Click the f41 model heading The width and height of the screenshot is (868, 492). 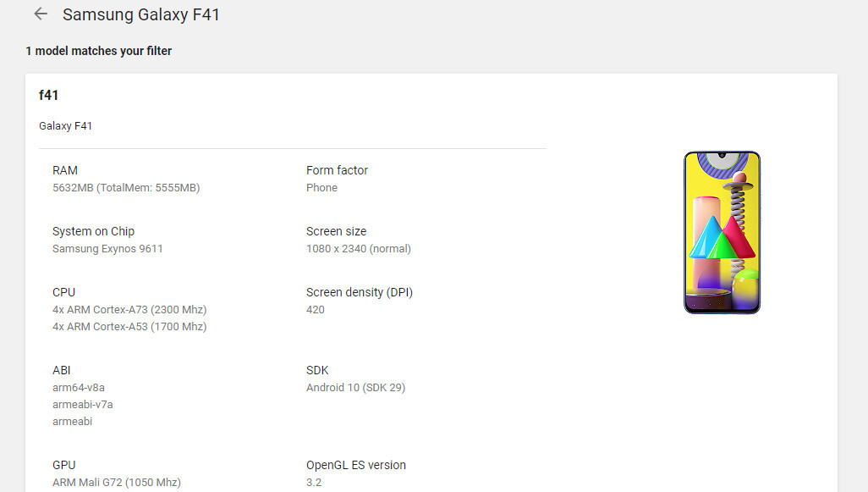tap(49, 96)
